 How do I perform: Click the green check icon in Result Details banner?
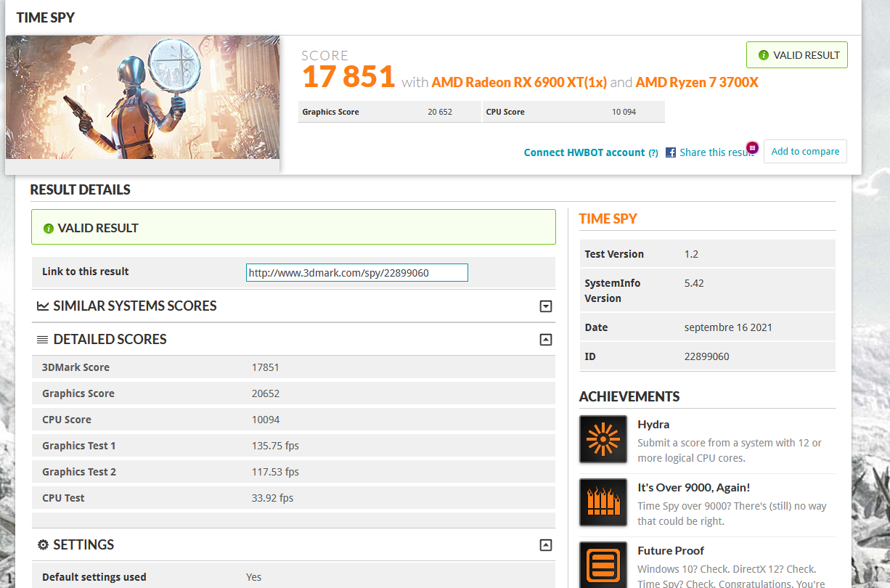tap(49, 228)
